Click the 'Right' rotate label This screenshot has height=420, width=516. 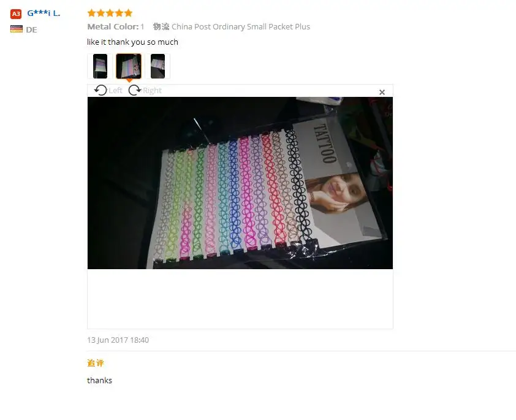pos(152,91)
